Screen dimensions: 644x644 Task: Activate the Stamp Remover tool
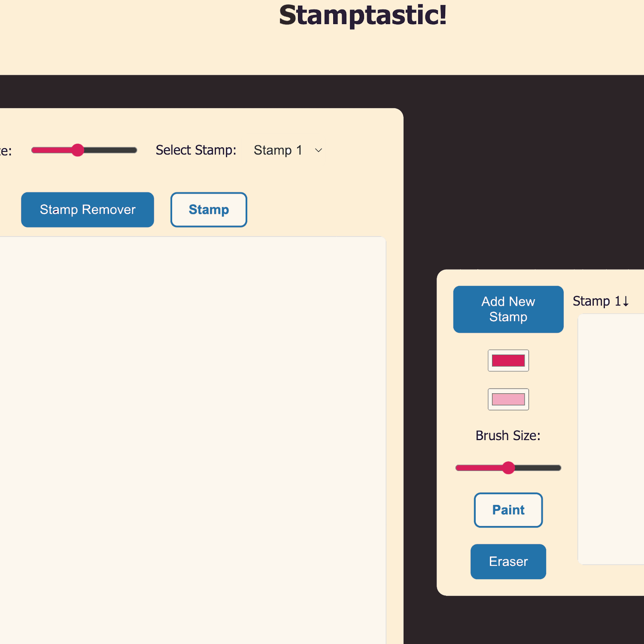pos(88,210)
